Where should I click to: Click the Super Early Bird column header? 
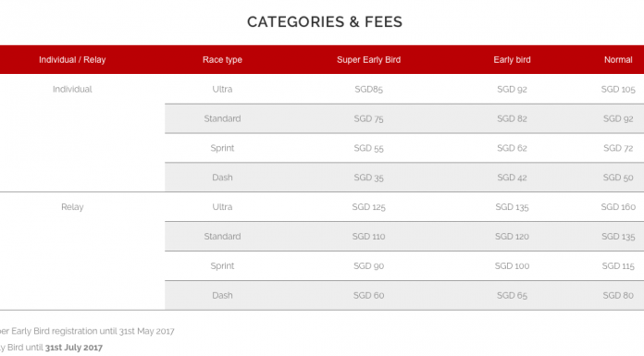tap(368, 60)
